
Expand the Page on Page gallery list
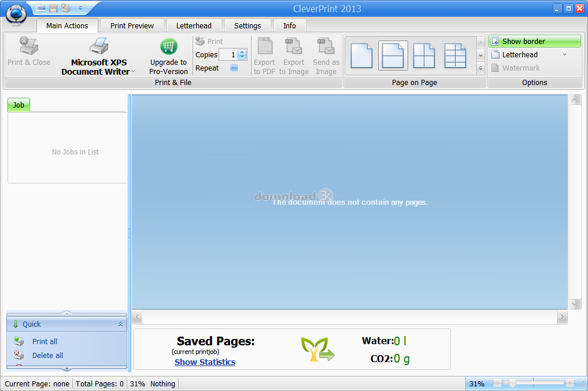tap(481, 68)
